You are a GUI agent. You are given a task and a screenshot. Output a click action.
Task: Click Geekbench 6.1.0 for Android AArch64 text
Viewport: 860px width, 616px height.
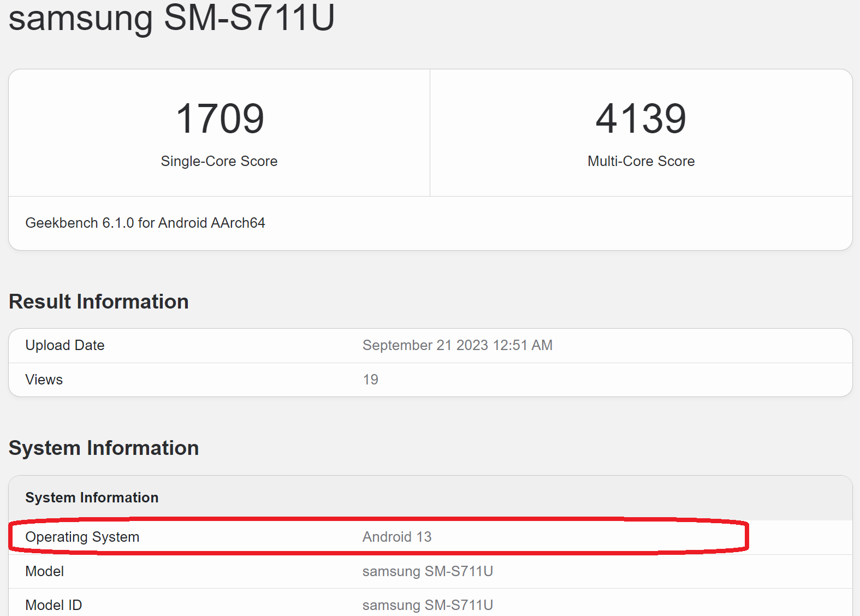145,223
